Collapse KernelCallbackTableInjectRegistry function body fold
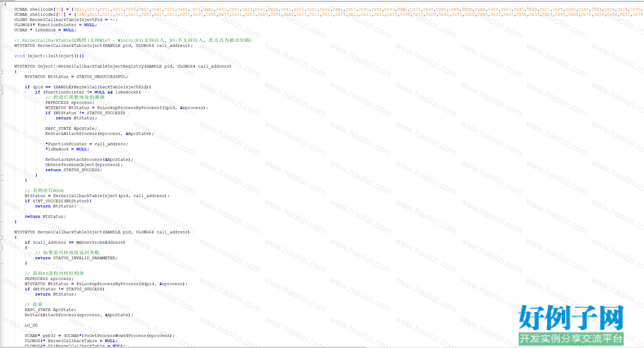The height and width of the screenshot is (348, 644). (1, 72)
